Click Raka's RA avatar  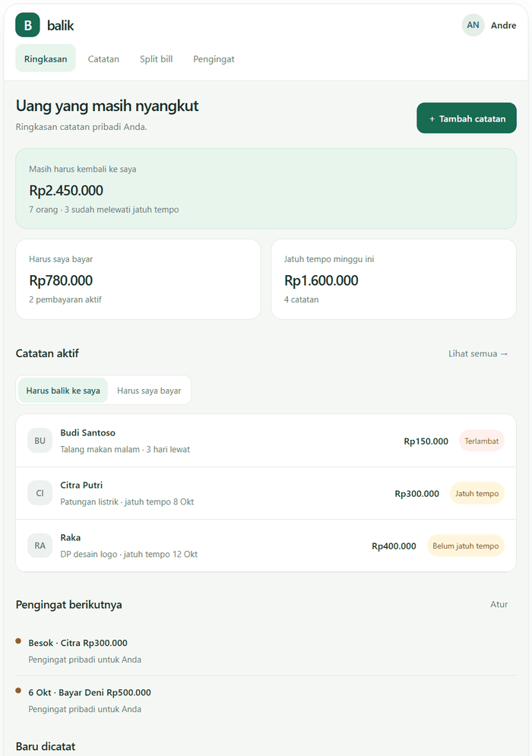pyautogui.click(x=40, y=546)
